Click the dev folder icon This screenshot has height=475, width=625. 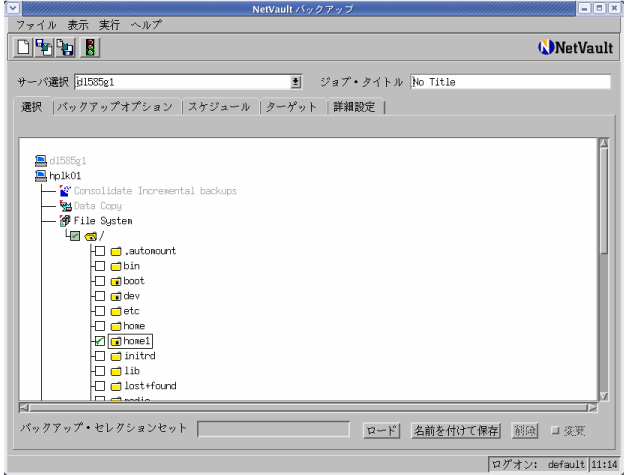click(x=116, y=296)
